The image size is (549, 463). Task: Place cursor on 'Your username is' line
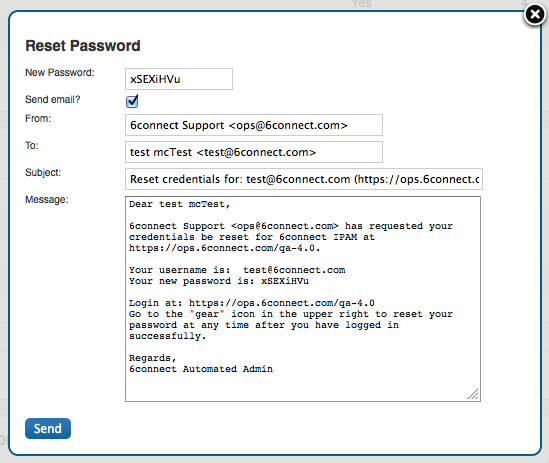tap(237, 270)
